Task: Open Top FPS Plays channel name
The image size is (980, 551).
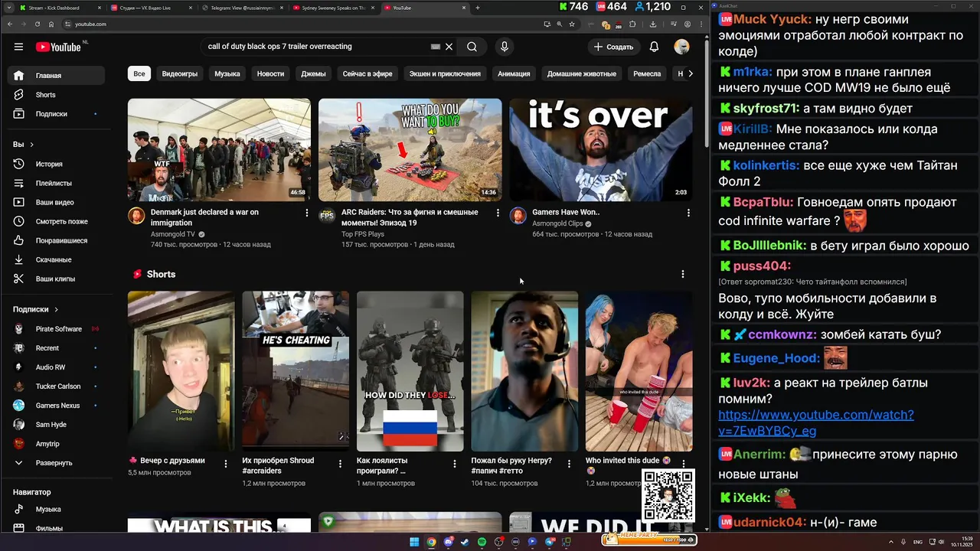Action: [363, 234]
